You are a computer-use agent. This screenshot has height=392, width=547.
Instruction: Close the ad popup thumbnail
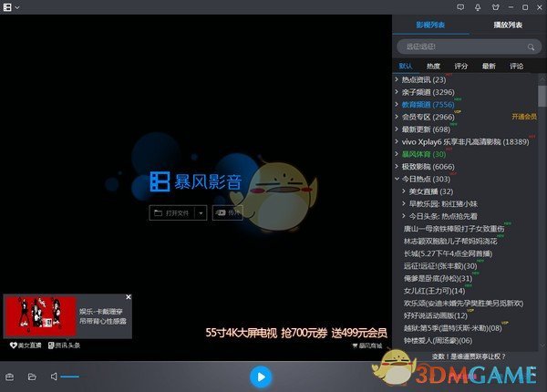(x=129, y=297)
